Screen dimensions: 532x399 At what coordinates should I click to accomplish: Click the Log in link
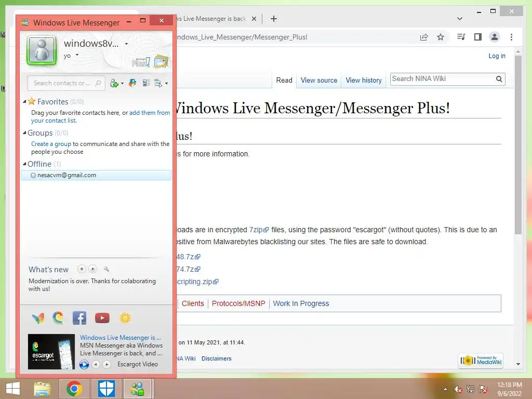pyautogui.click(x=497, y=56)
